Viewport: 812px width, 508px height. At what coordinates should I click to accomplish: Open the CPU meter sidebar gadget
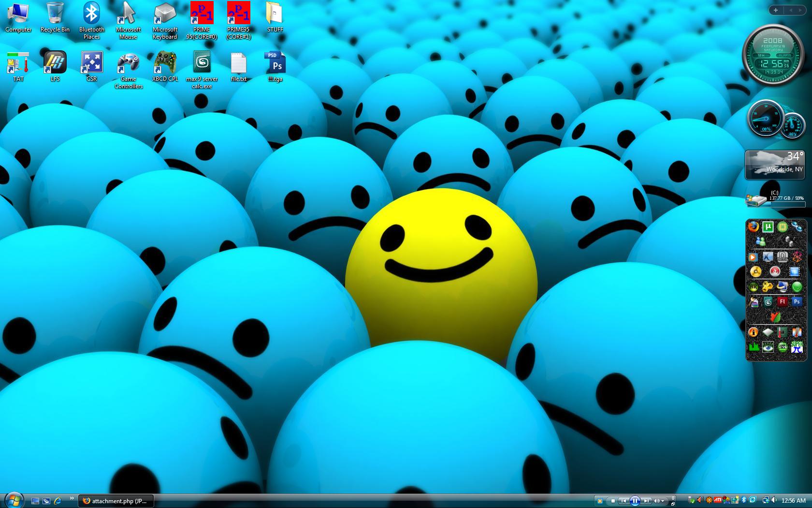(x=775, y=119)
